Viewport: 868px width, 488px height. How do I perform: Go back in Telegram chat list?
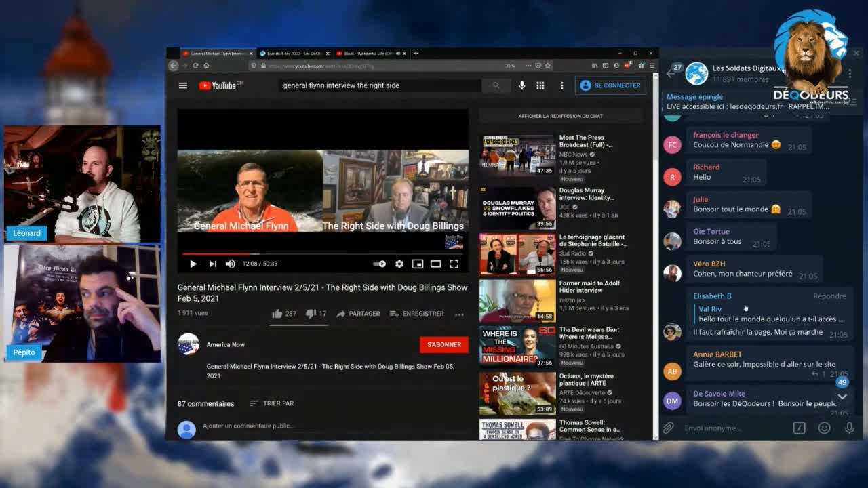click(x=672, y=73)
